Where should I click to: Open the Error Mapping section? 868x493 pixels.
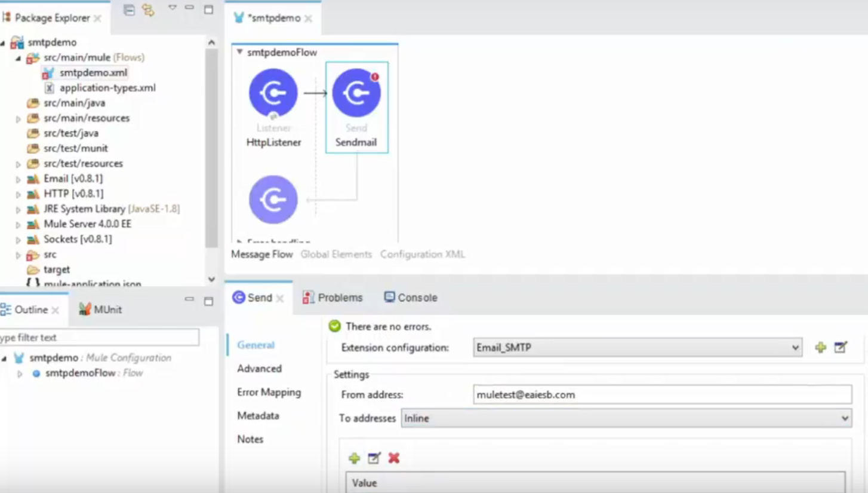pos(269,393)
